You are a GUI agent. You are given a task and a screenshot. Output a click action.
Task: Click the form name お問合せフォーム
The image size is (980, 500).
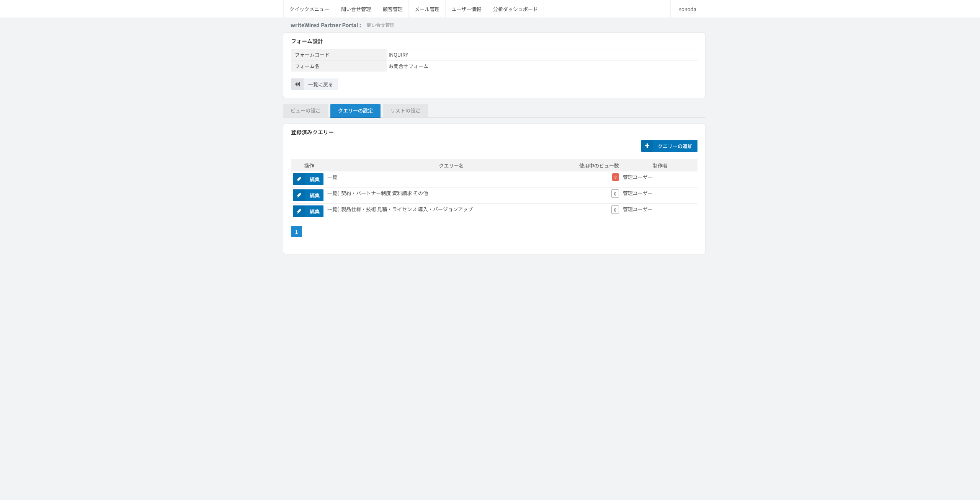pos(408,66)
